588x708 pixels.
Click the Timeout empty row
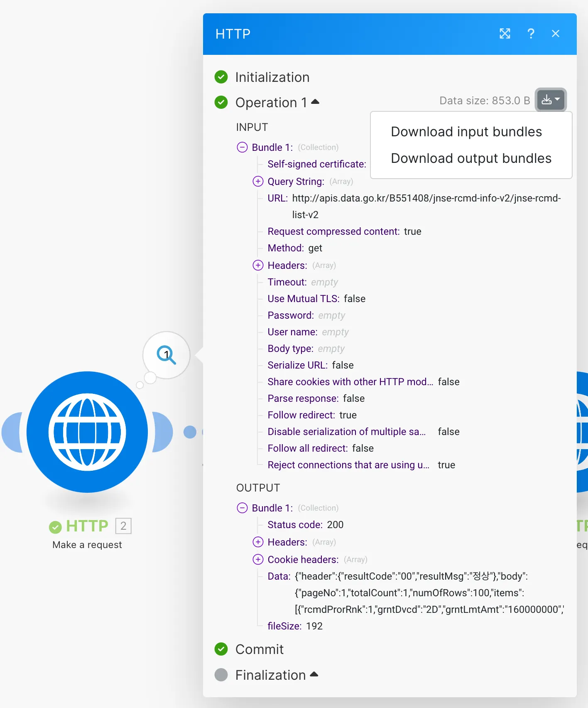click(303, 282)
